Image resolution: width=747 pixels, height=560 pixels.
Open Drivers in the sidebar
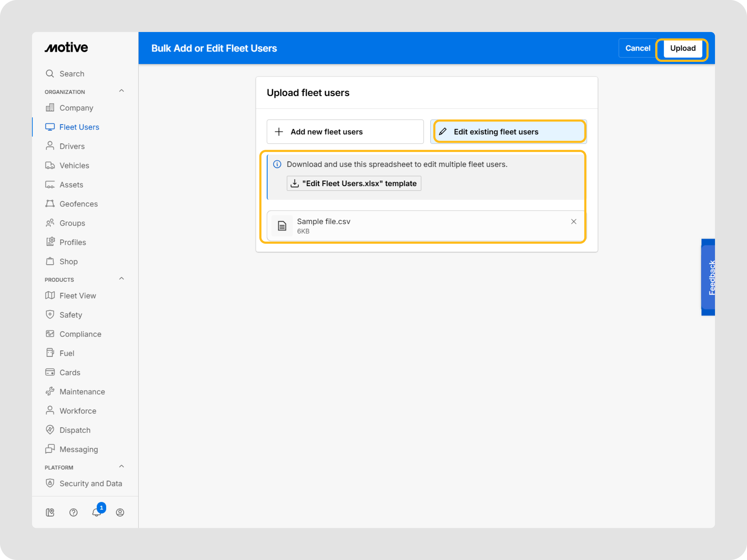click(x=72, y=146)
